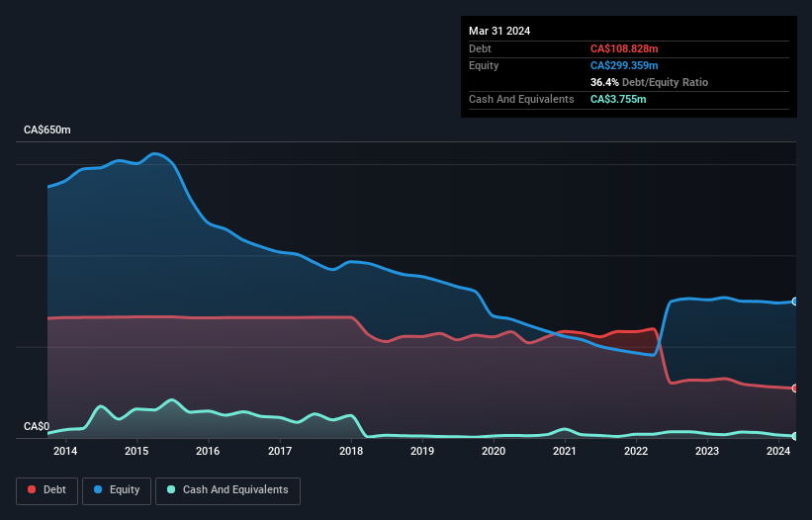Click the 2017 x-axis label

click(280, 451)
